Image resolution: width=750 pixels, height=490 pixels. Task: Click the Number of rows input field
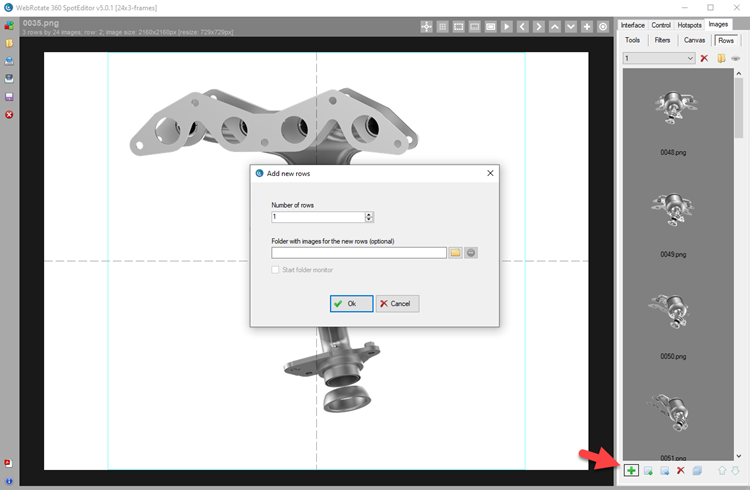coord(318,217)
